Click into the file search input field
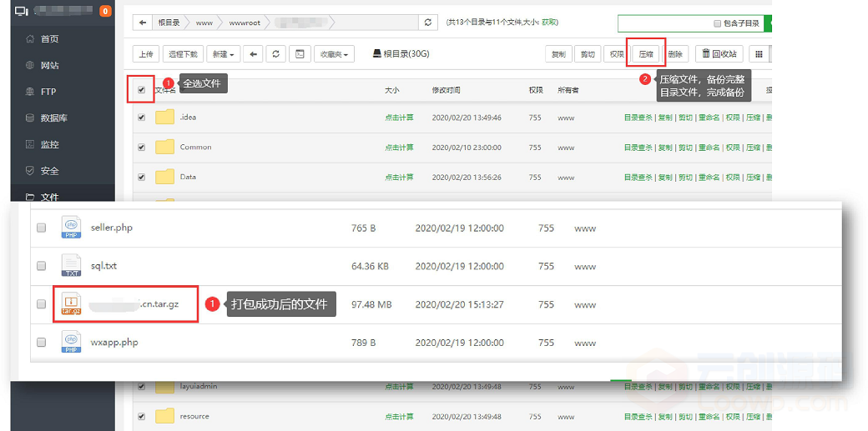The image size is (868, 431). (x=664, y=24)
